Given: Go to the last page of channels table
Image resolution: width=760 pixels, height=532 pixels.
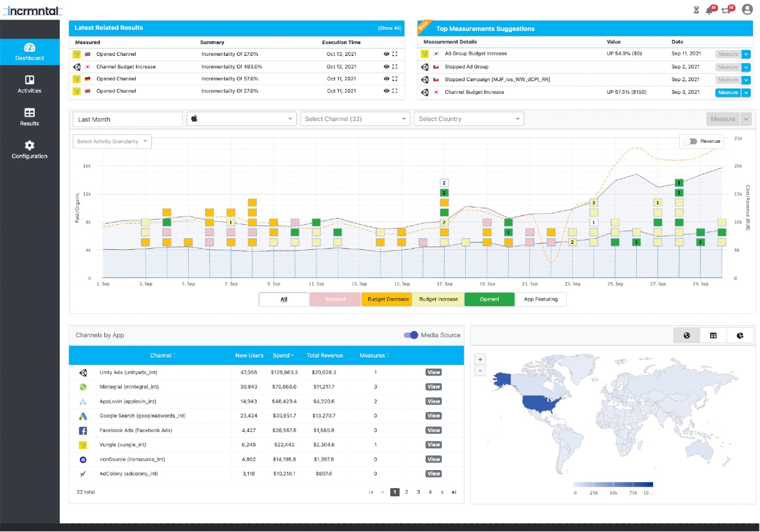Looking at the screenshot, I should point(454,492).
